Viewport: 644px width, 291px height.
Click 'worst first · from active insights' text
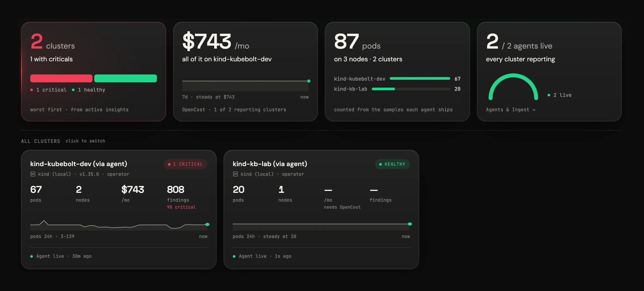pyautogui.click(x=79, y=110)
